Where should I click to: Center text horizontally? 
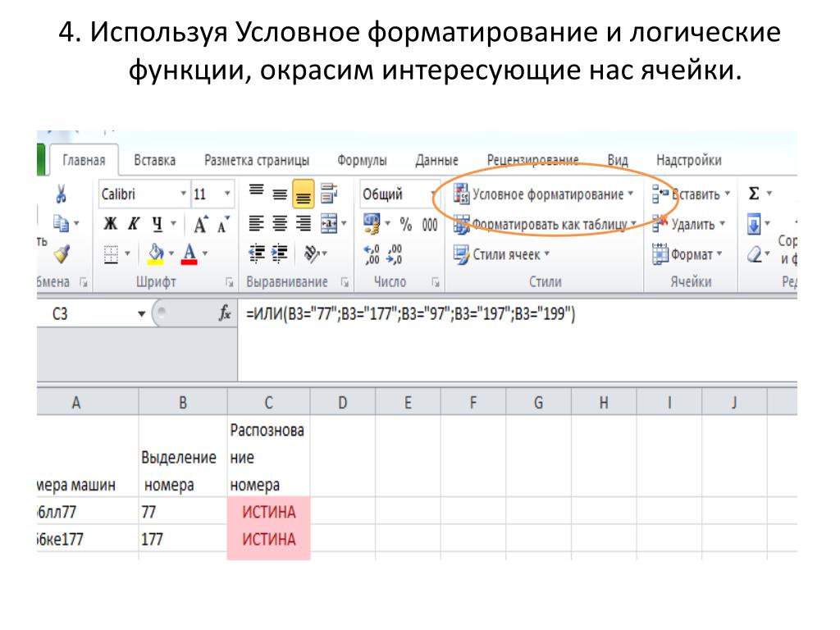coord(280,224)
